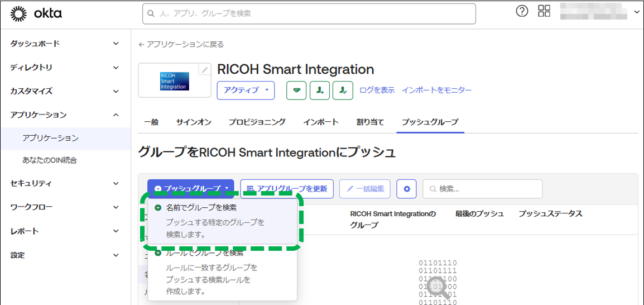
Task: Click ← アプリケーションに戻る link
Action: coord(181,45)
